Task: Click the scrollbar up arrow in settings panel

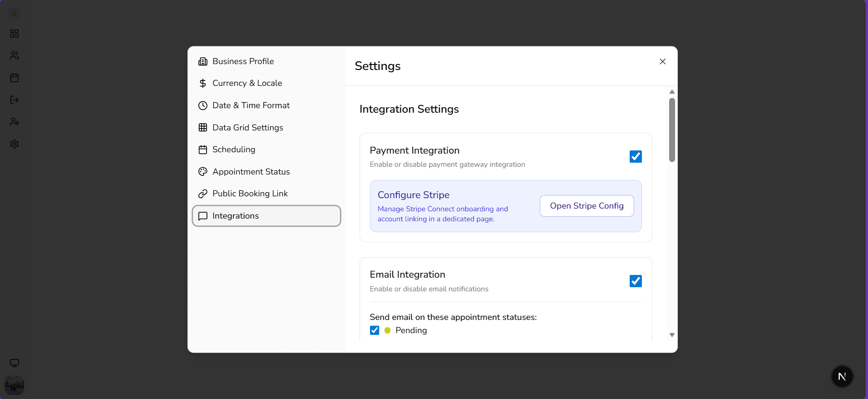Action: point(672,92)
